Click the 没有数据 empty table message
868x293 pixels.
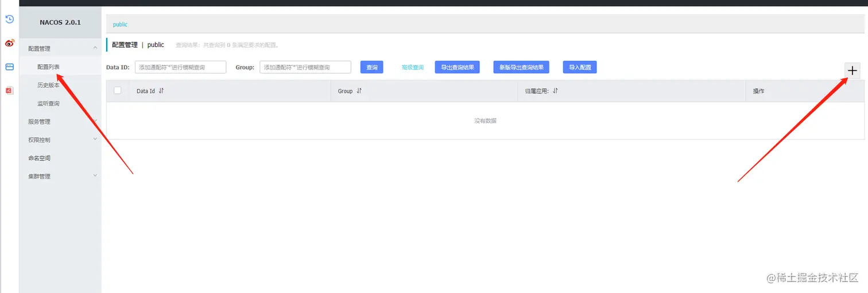pos(485,121)
